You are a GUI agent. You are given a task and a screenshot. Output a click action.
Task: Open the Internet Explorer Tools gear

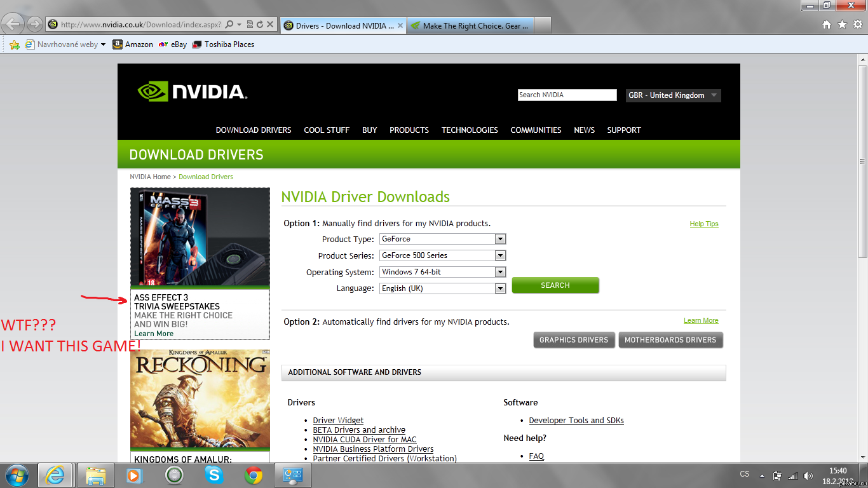click(857, 25)
